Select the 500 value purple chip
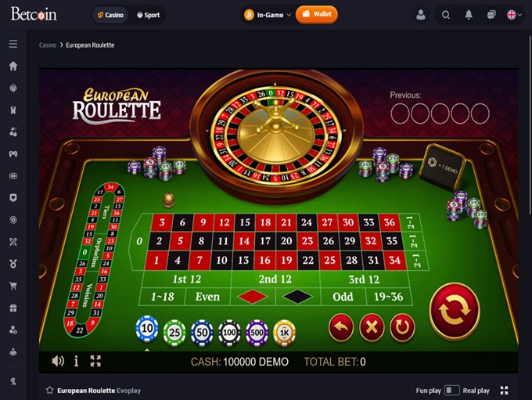 click(x=257, y=333)
